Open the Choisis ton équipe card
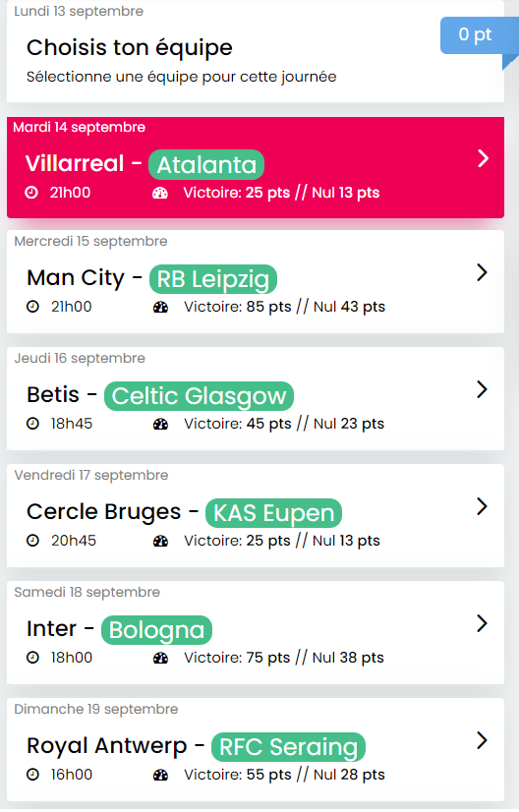This screenshot has height=812, width=519. (x=256, y=51)
